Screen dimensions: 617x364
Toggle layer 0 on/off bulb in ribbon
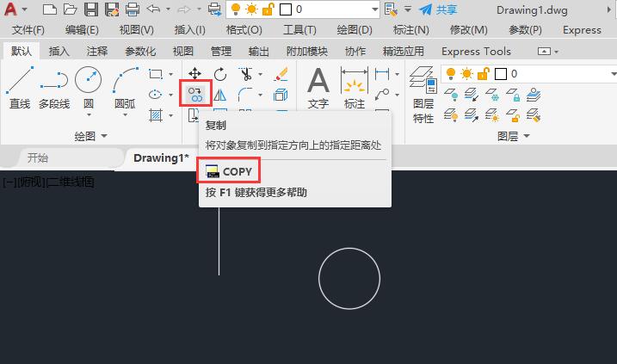click(x=451, y=74)
